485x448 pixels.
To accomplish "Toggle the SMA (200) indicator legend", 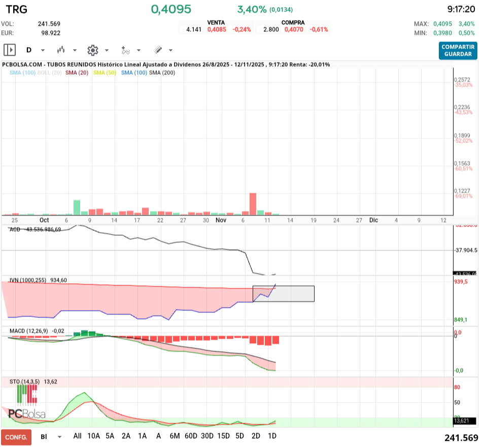I will 162,73.
